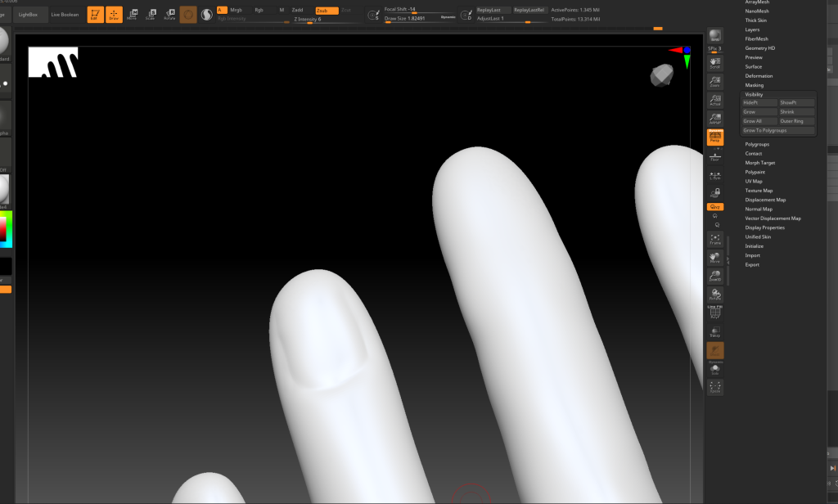
Task: Show the Floor grid
Action: 715,156
